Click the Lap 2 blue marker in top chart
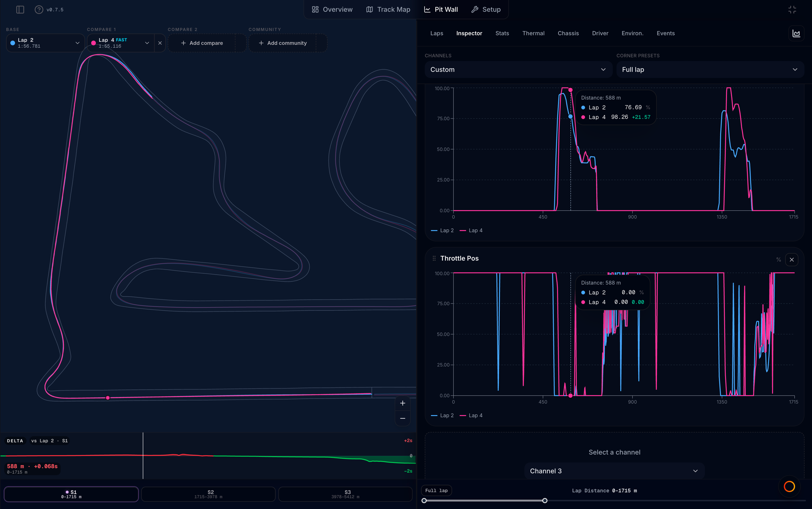This screenshot has width=812, height=509. click(570, 116)
